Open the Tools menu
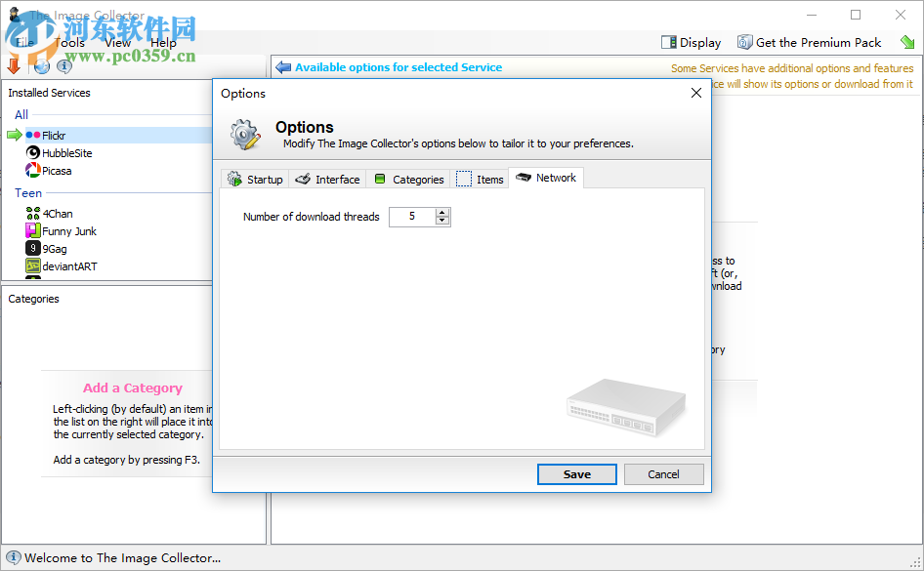The image size is (924, 571). [69, 42]
